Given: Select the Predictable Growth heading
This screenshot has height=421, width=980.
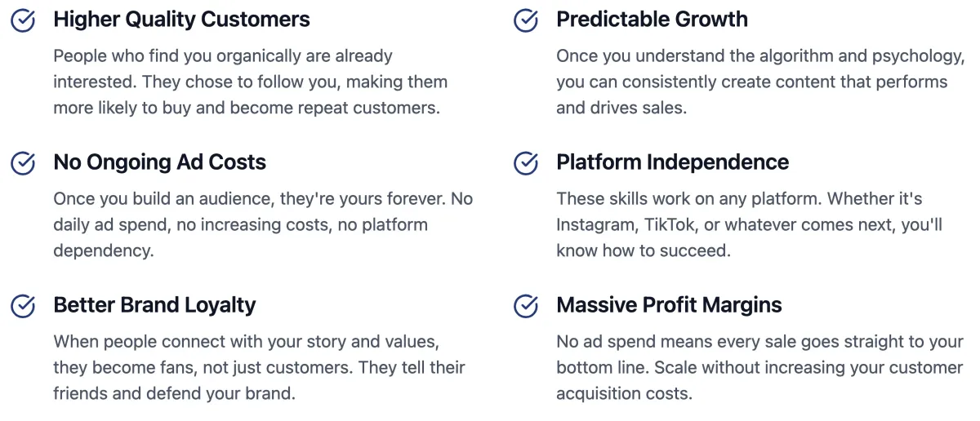Looking at the screenshot, I should [652, 20].
